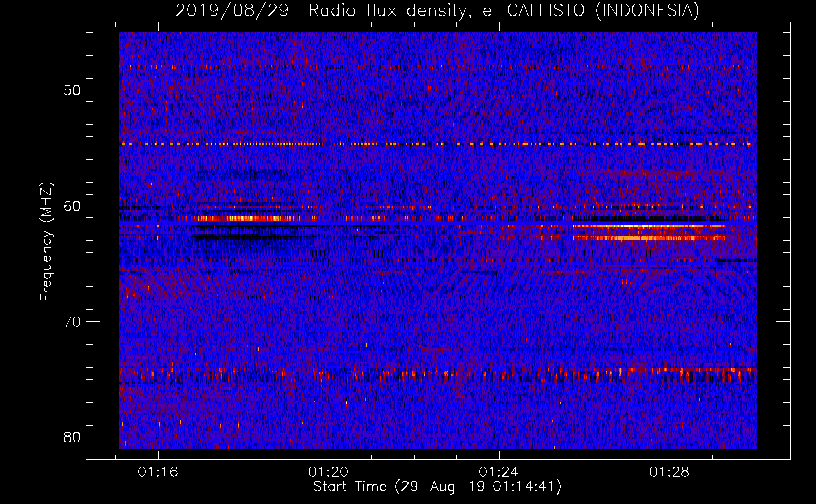Click the 60 frequency tick label
Viewport: 816px width, 504px height.
click(x=72, y=206)
